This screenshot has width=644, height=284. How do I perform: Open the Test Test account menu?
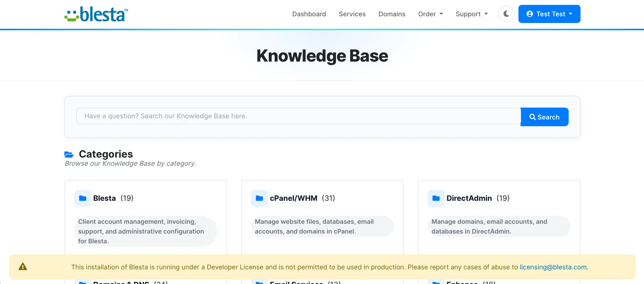pyautogui.click(x=549, y=14)
